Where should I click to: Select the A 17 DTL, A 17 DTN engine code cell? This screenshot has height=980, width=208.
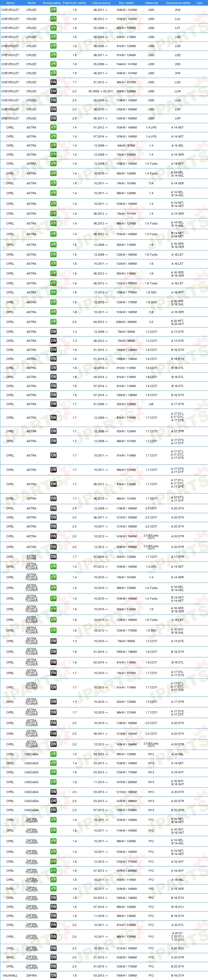[178, 673]
